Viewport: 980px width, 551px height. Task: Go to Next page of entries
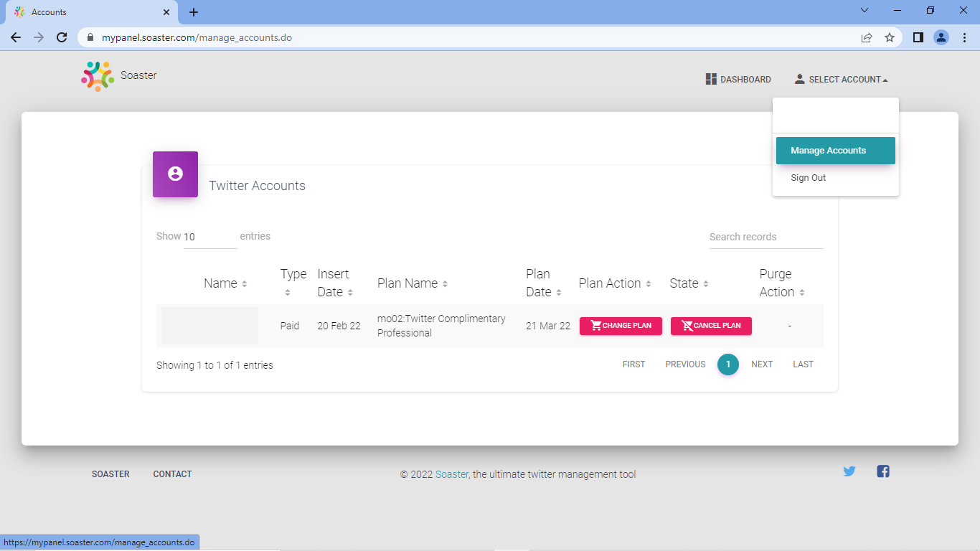click(762, 364)
